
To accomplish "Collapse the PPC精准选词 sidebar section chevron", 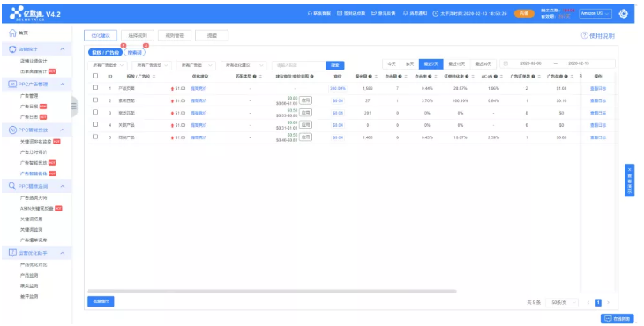I will (x=63, y=186).
